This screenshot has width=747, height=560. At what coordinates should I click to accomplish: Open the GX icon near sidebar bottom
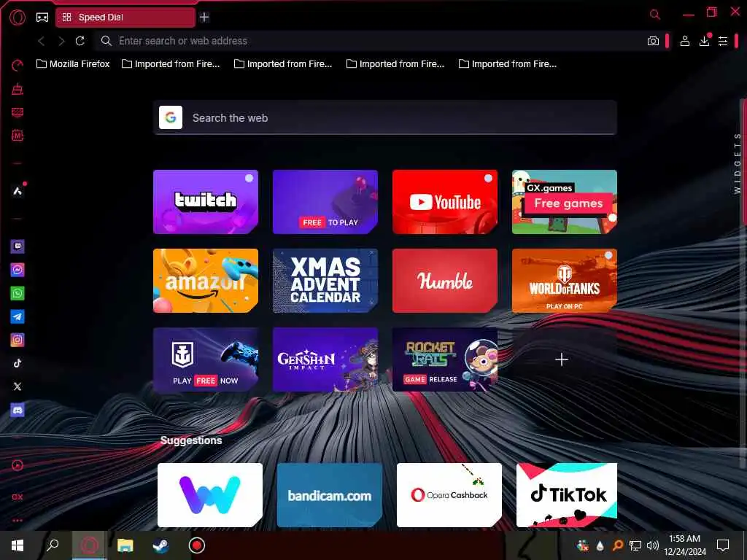point(18,497)
